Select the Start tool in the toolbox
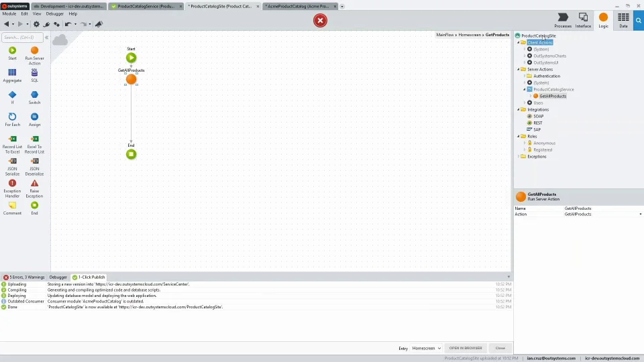Viewport: 644px width, 362px height. tap(12, 54)
